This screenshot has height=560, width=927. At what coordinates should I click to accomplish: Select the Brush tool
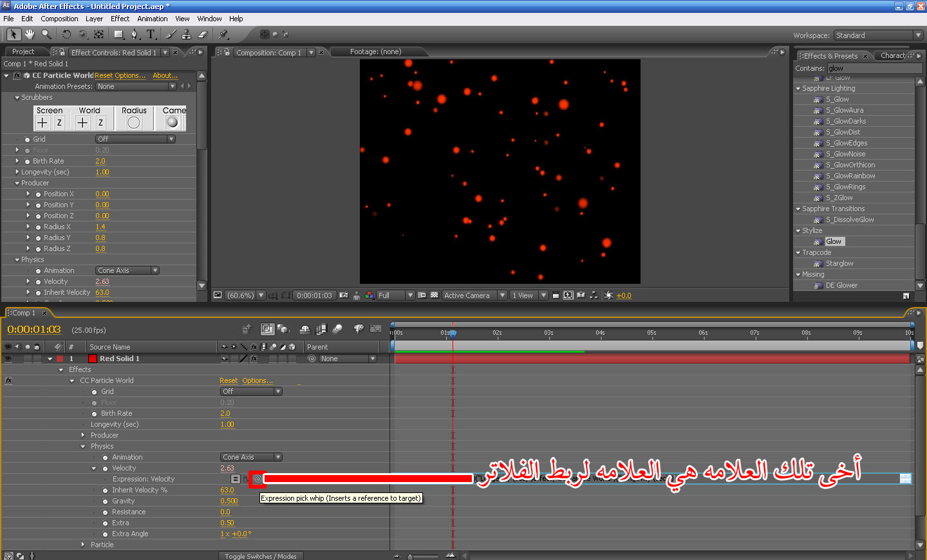[x=171, y=34]
